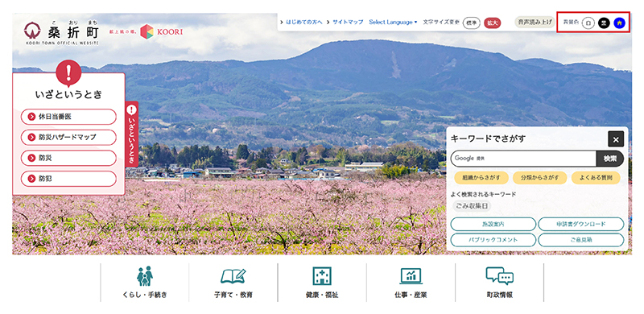Open the 仕事・産業 menu label

click(x=411, y=295)
